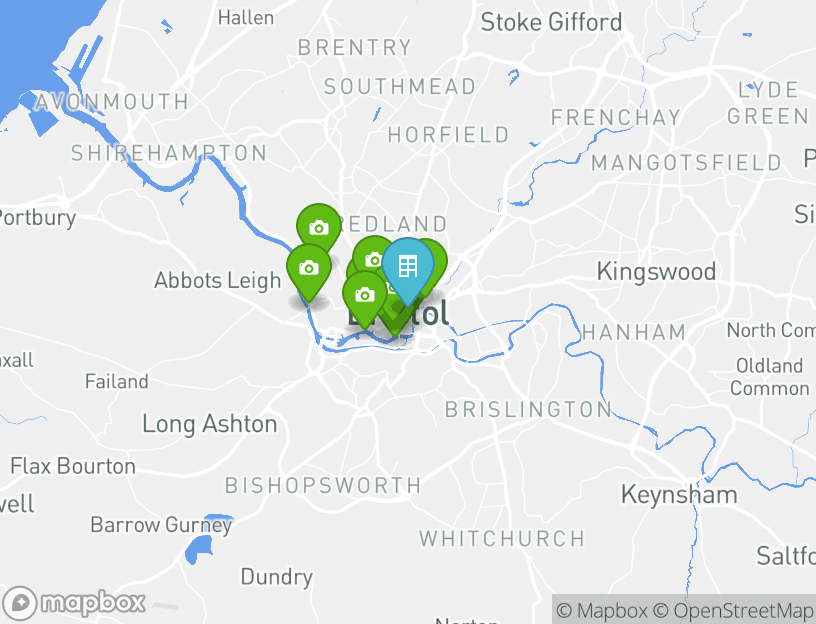This screenshot has height=624, width=816.
Task: Select the BRISLINGTON district label
Action: coord(528,410)
